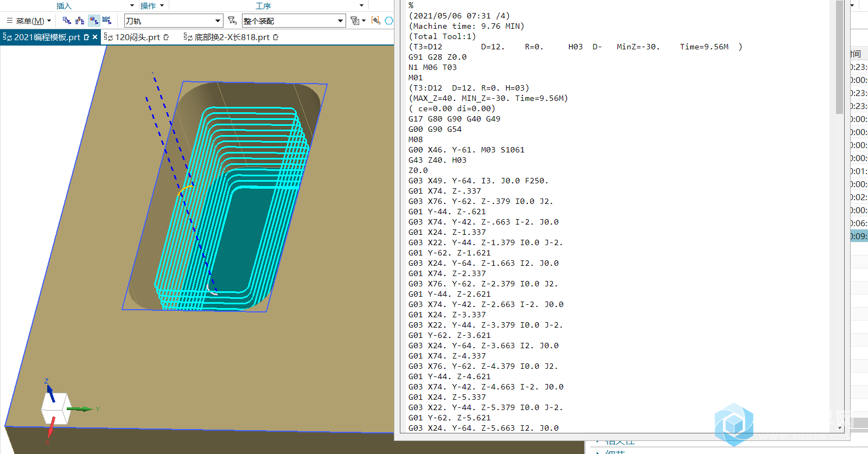Viewport: 868px width, 454px height.
Task: Open the 刀轨 selection filter dropdown
Action: click(174, 21)
